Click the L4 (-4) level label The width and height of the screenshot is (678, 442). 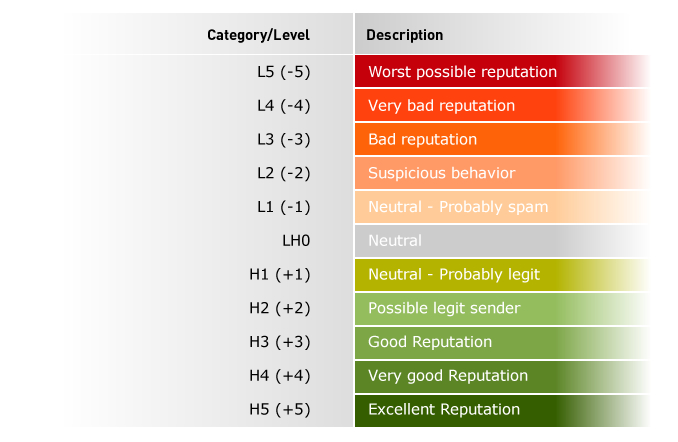pos(284,106)
